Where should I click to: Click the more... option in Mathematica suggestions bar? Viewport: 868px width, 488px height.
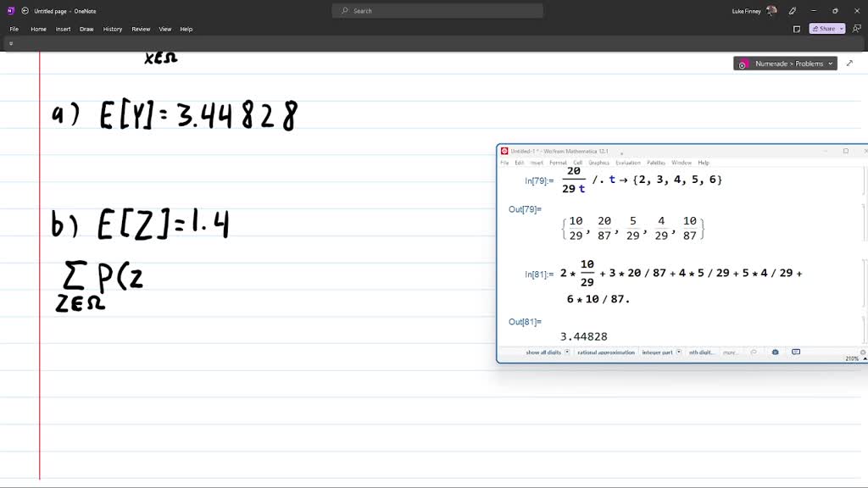coord(731,352)
